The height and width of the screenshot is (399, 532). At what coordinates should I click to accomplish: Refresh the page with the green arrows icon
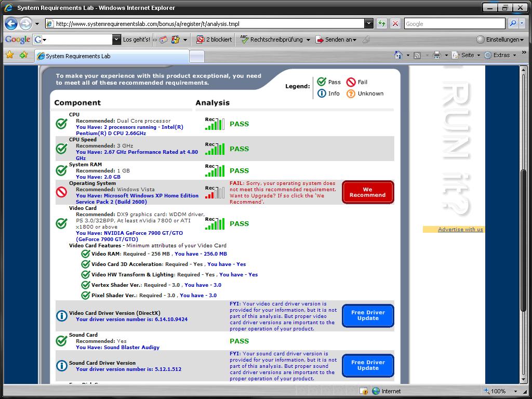coord(382,23)
